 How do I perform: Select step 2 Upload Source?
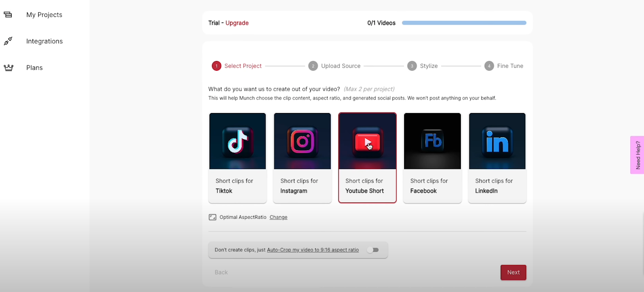click(x=334, y=66)
